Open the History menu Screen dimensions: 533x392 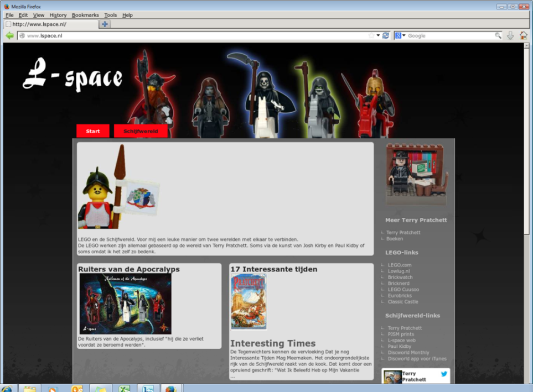tap(58, 15)
